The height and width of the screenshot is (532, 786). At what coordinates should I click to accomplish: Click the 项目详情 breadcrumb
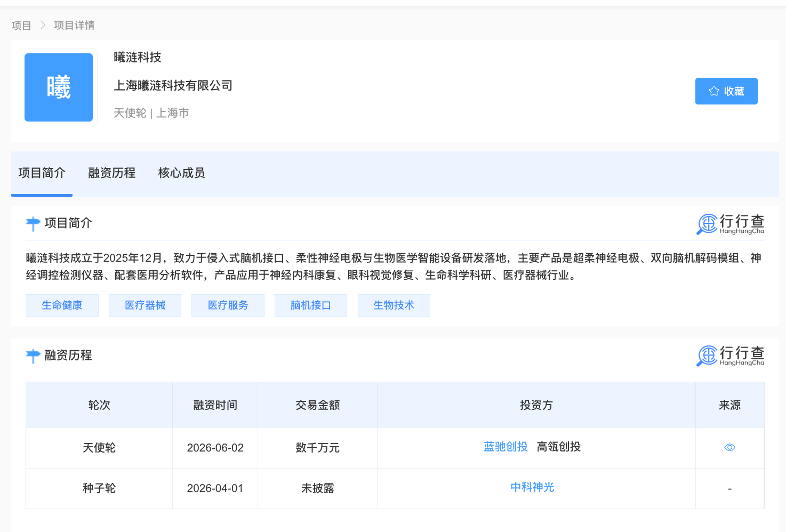pos(74,26)
